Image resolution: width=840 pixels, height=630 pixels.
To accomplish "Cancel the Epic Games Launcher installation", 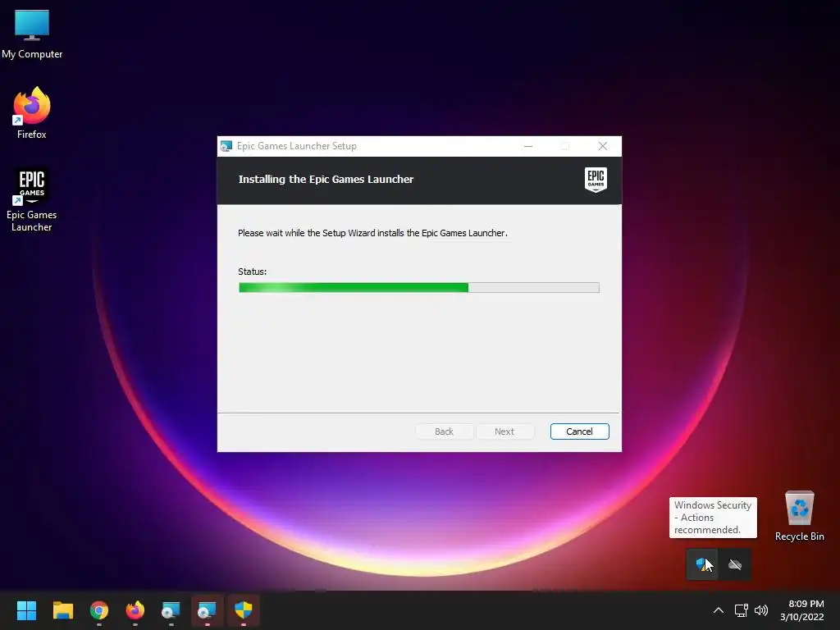I will click(579, 431).
